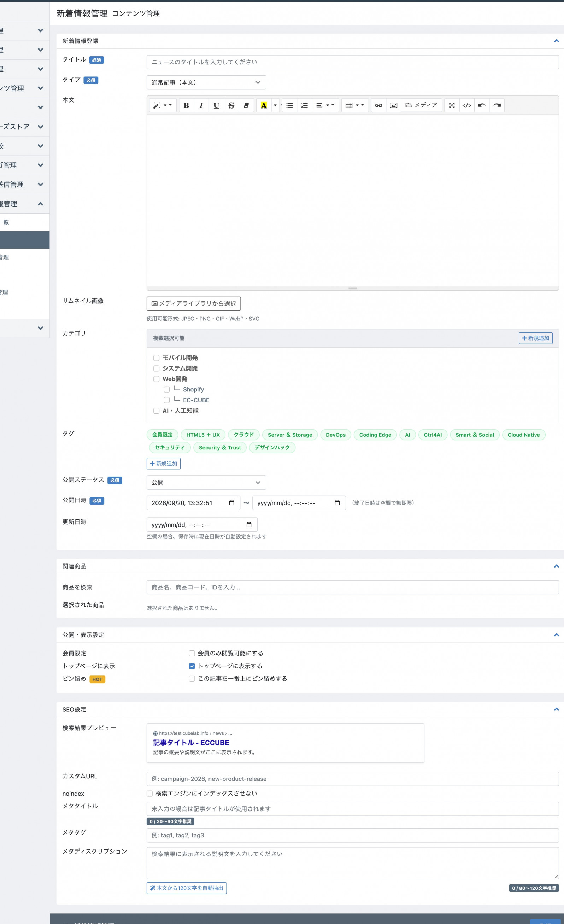The width and height of the screenshot is (564, 924).
Task: Enable noindex 検索エンジンにインデックスさせない checkbox
Action: (149, 794)
